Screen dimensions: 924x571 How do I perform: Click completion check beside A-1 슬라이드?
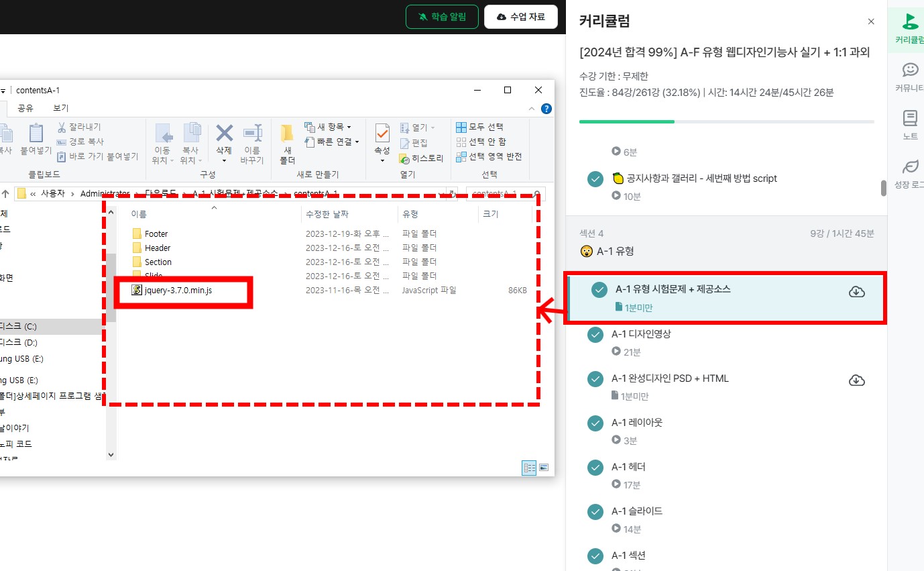click(x=595, y=512)
